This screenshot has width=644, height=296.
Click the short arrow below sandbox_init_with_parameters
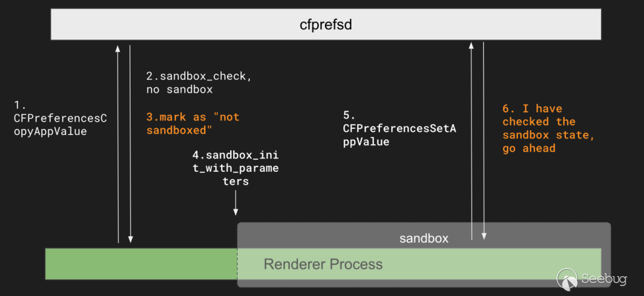[x=236, y=203]
